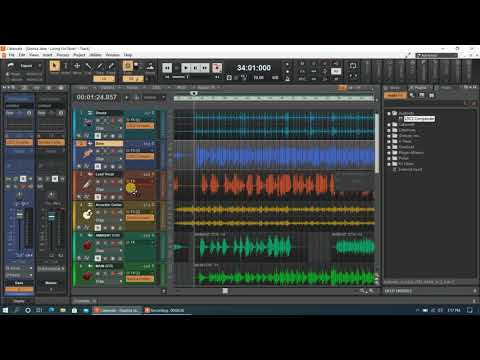Image resolution: width=480 pixels, height=360 pixels.
Task: Open the File Explorer taskbar icon
Action: coord(63,310)
